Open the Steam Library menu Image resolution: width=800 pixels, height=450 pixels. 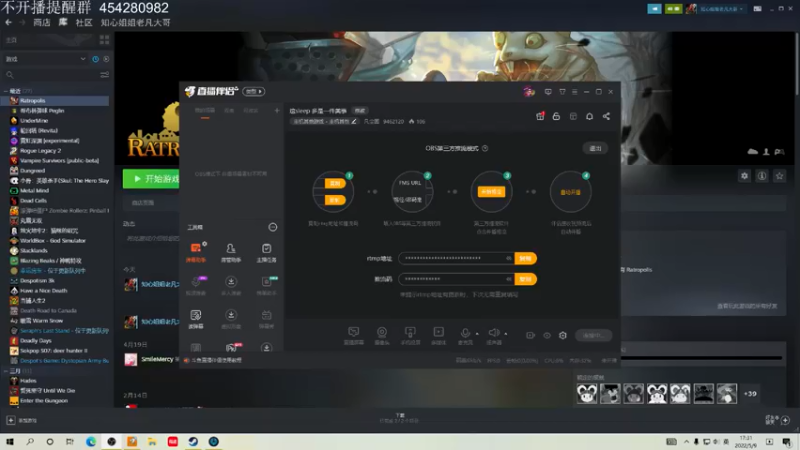(x=63, y=22)
